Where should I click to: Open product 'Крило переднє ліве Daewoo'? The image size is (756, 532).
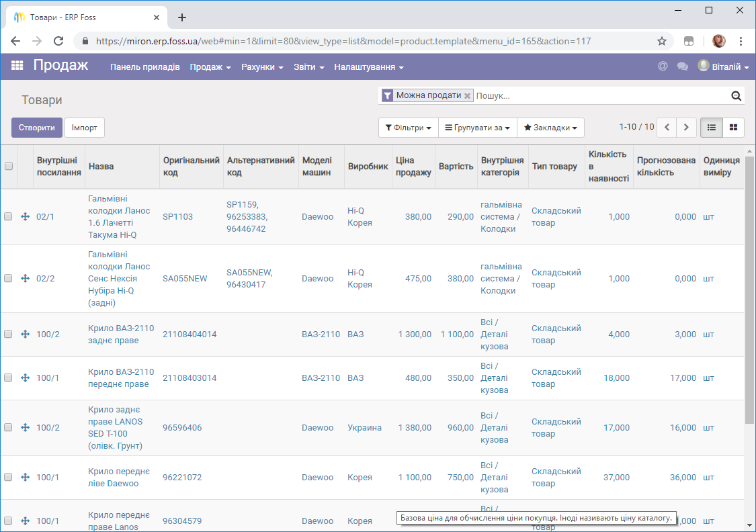pos(119,478)
